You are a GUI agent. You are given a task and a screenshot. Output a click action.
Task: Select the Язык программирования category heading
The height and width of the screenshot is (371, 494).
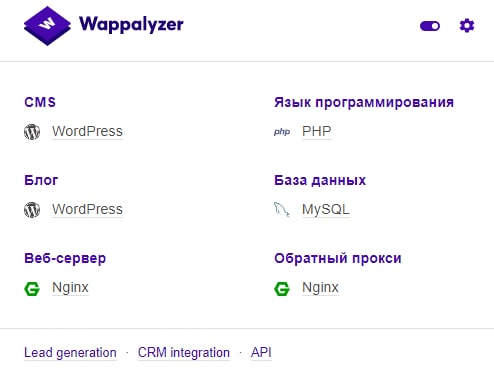pos(364,102)
